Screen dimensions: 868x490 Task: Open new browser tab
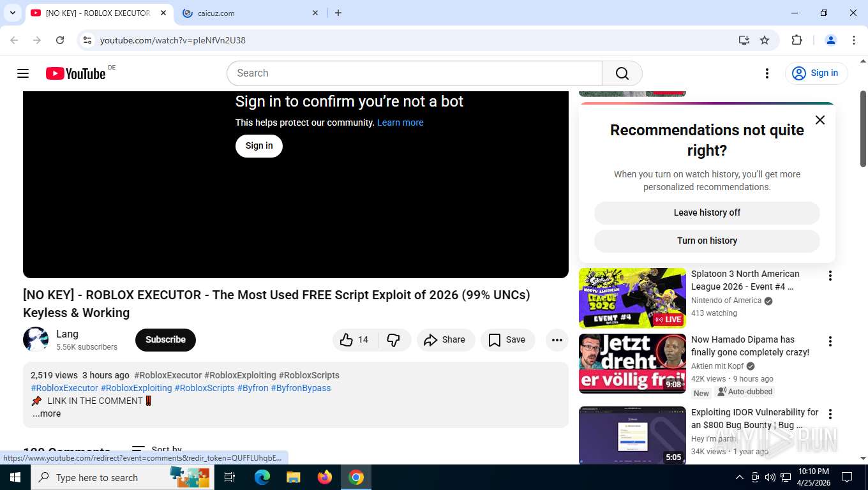coord(338,13)
